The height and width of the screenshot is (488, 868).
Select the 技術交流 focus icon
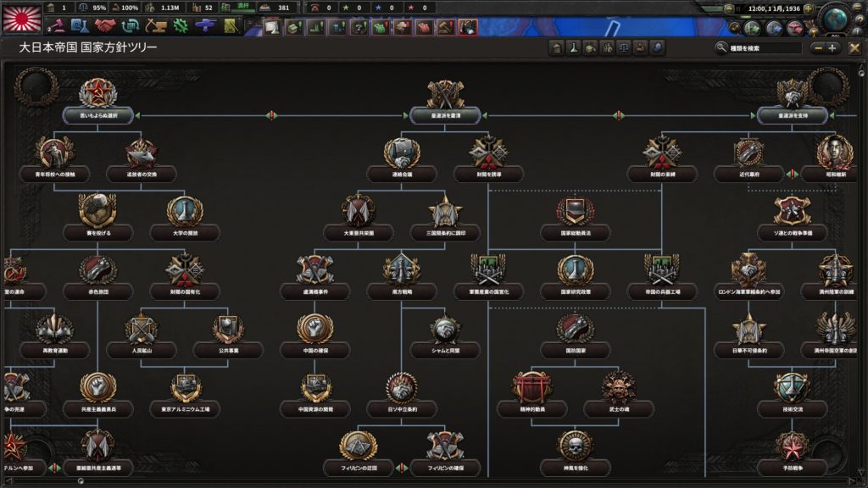[x=793, y=386]
